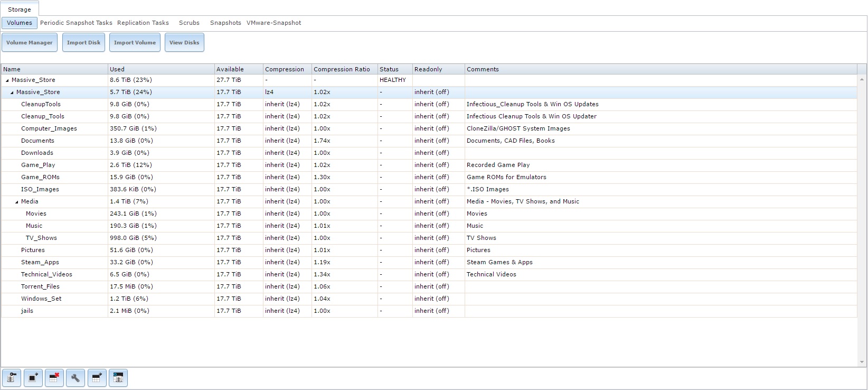This screenshot has height=390, width=868.
Task: Click the Comments column header
Action: pyautogui.click(x=661, y=69)
